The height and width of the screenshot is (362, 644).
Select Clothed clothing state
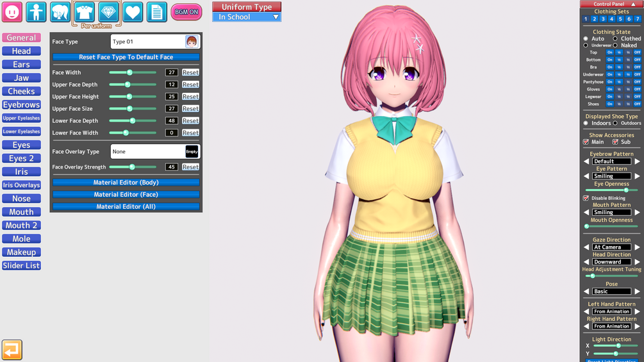(x=615, y=38)
